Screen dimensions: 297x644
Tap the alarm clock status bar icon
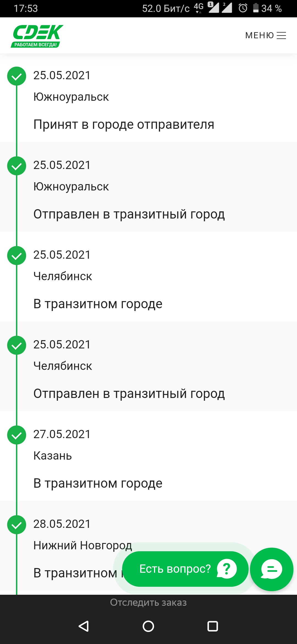click(243, 8)
